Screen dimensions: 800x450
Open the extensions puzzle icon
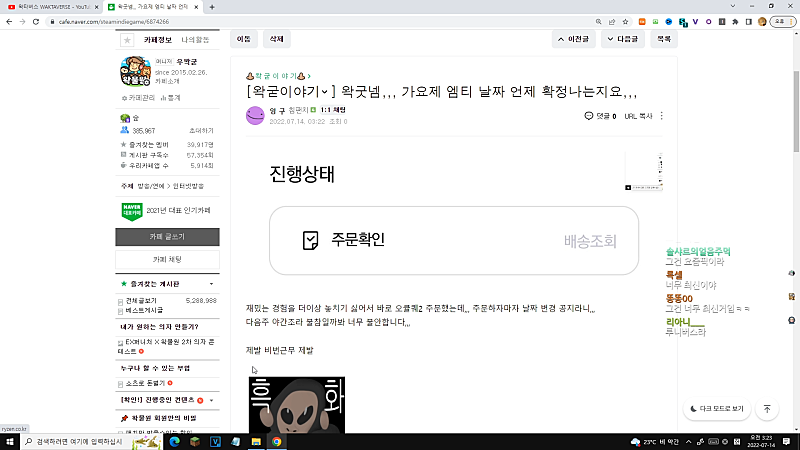(x=735, y=22)
